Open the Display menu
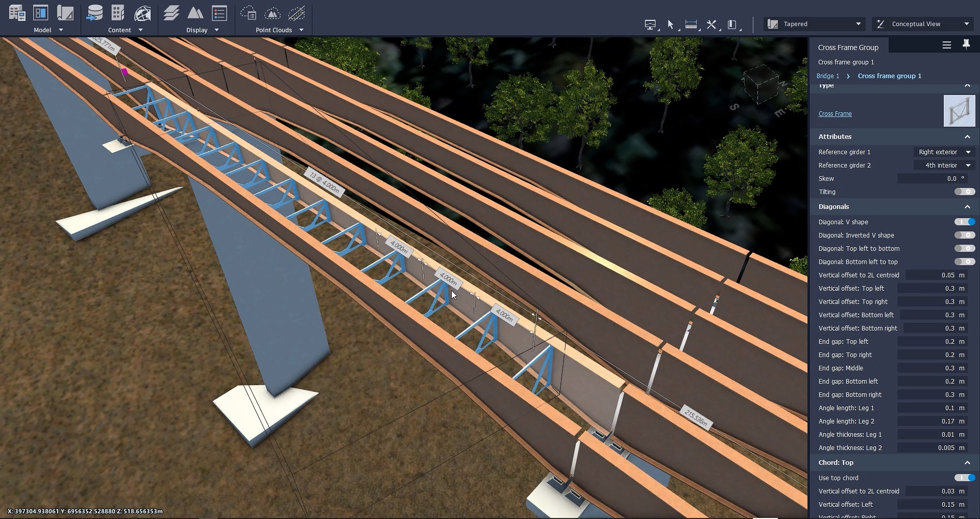This screenshot has width=980, height=519. pos(203,30)
